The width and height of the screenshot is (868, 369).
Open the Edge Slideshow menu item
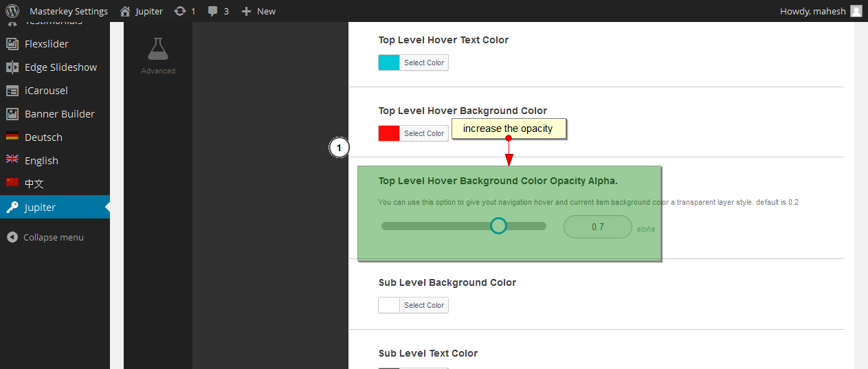(60, 67)
